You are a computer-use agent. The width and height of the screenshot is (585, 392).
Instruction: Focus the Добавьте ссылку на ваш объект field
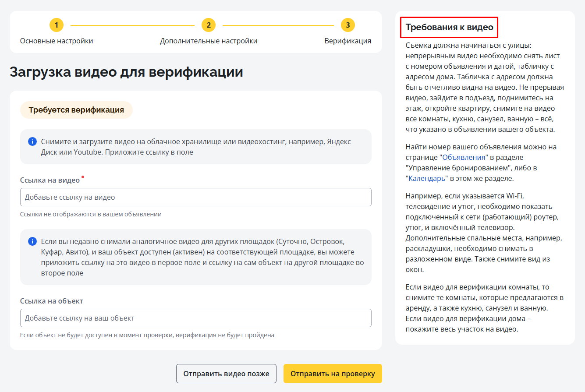click(x=195, y=318)
